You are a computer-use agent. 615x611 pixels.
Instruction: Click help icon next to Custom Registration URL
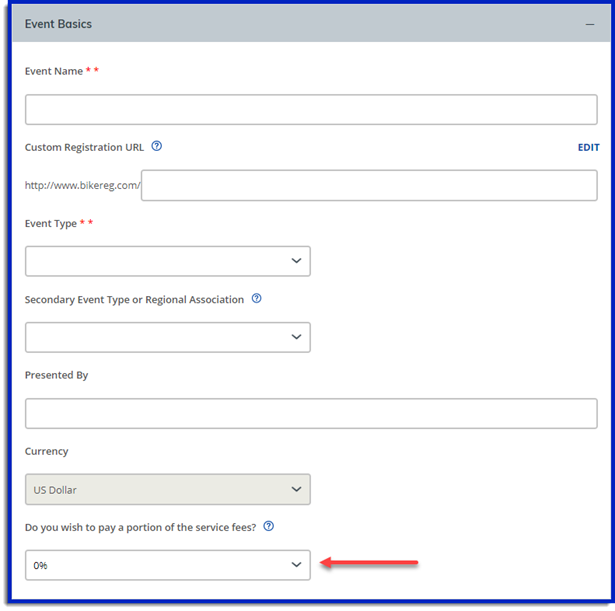(x=157, y=146)
